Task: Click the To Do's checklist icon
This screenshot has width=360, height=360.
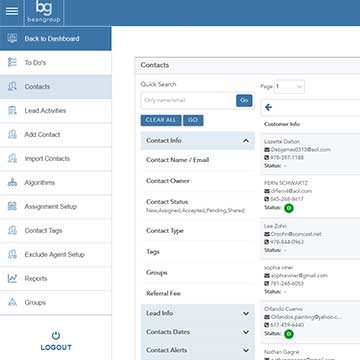Action: click(12, 62)
